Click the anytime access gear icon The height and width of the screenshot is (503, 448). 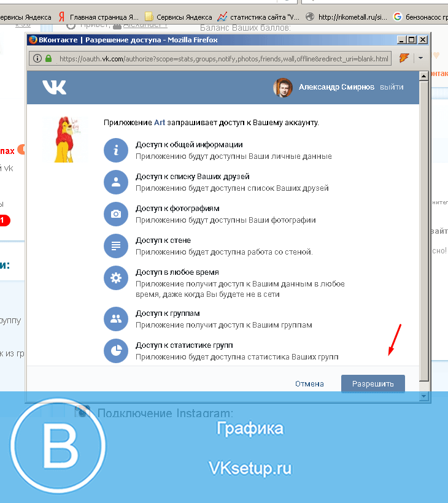point(116,278)
